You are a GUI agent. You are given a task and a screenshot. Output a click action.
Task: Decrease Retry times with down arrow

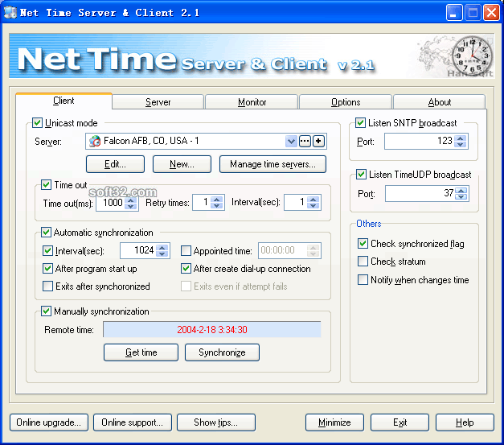pyautogui.click(x=217, y=206)
